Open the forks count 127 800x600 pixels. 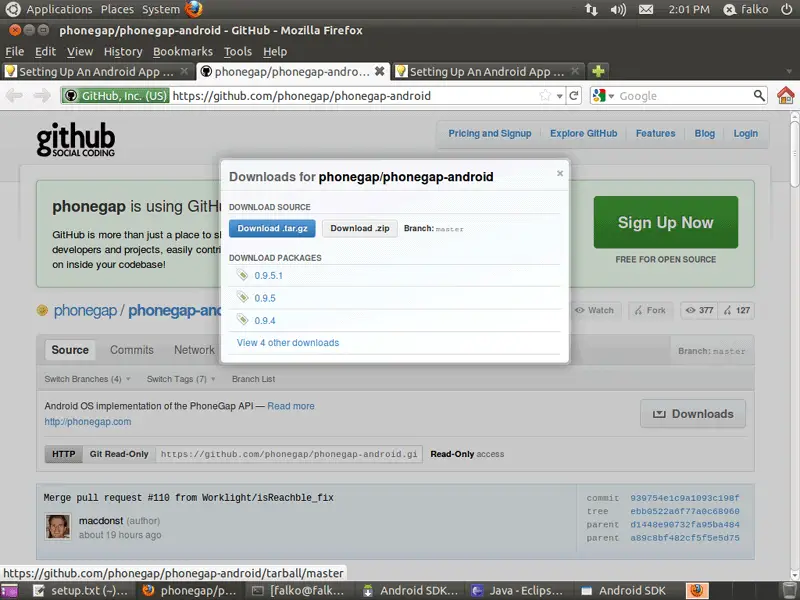(x=736, y=310)
